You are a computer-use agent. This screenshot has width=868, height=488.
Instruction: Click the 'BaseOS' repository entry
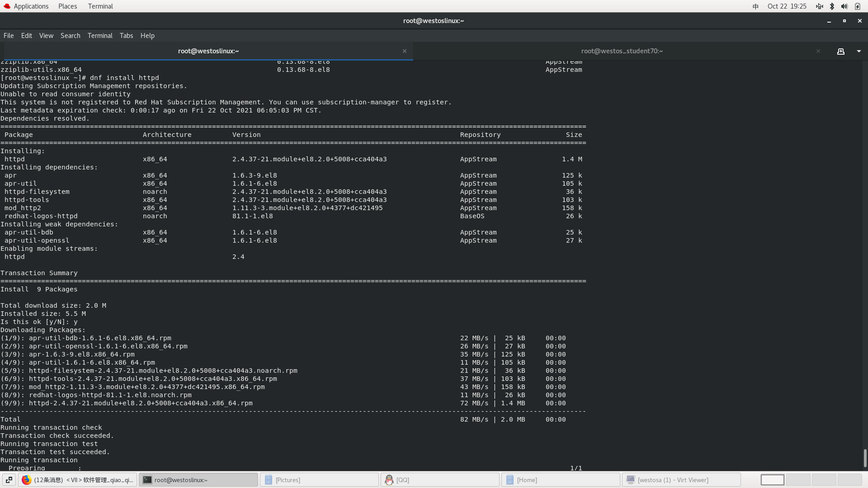point(472,216)
